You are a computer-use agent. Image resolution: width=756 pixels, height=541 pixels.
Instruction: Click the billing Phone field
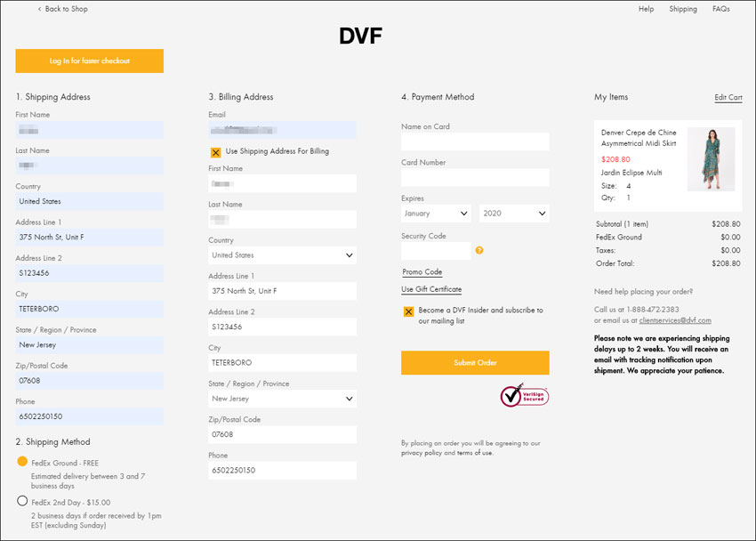tap(283, 470)
